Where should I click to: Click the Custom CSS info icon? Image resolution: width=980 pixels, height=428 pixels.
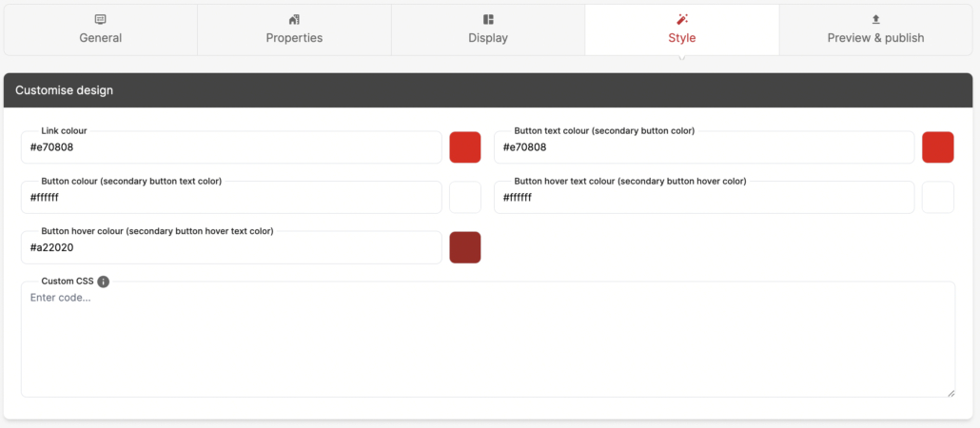103,282
